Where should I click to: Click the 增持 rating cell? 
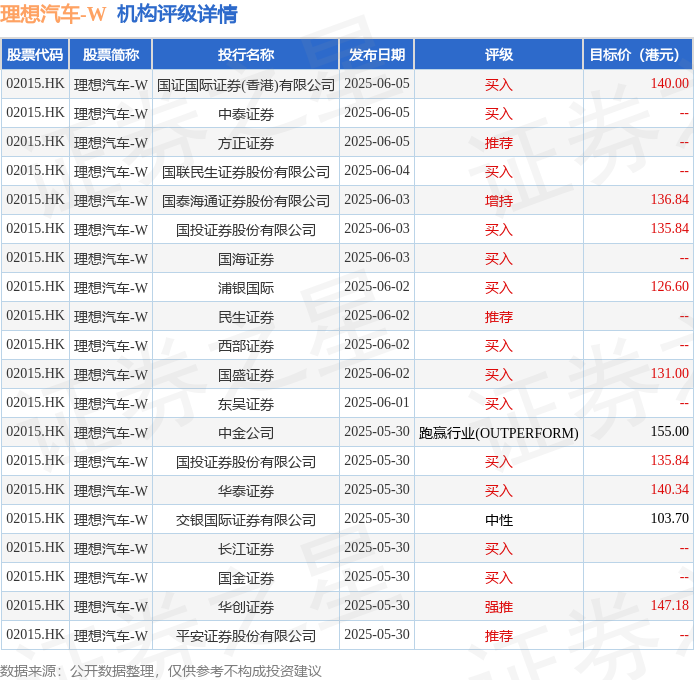pyautogui.click(x=499, y=201)
